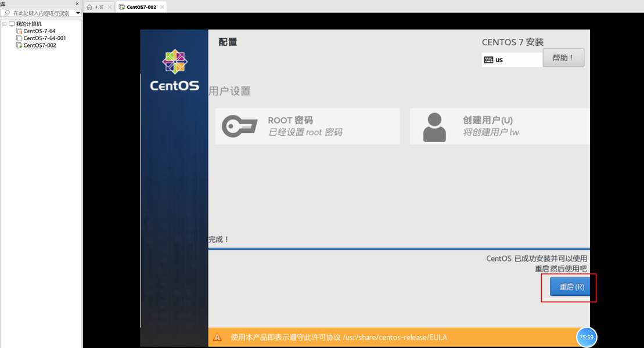Viewport: 644px width, 348px height.
Task: Click the 完成! status text
Action: (218, 239)
